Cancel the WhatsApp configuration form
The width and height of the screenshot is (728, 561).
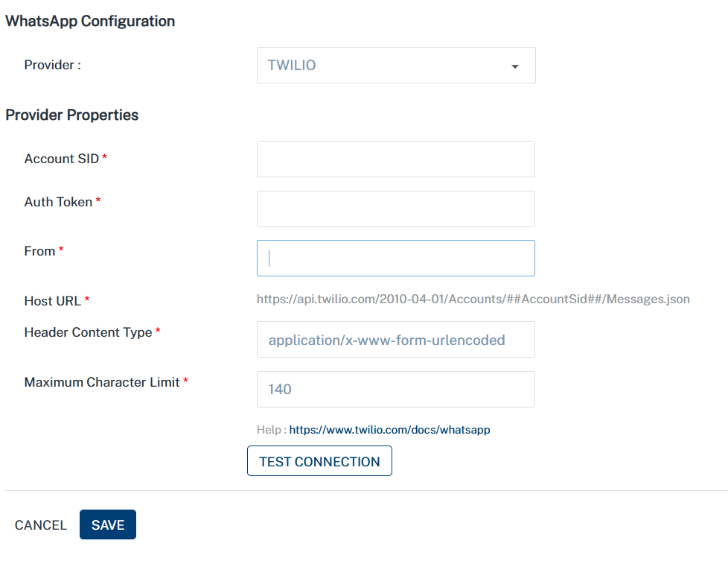pyautogui.click(x=41, y=525)
